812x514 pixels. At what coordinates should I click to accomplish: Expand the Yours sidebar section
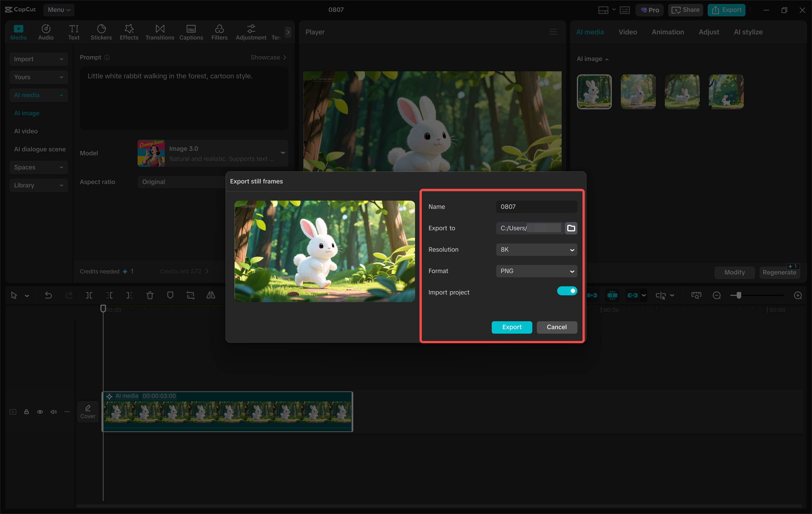click(38, 77)
